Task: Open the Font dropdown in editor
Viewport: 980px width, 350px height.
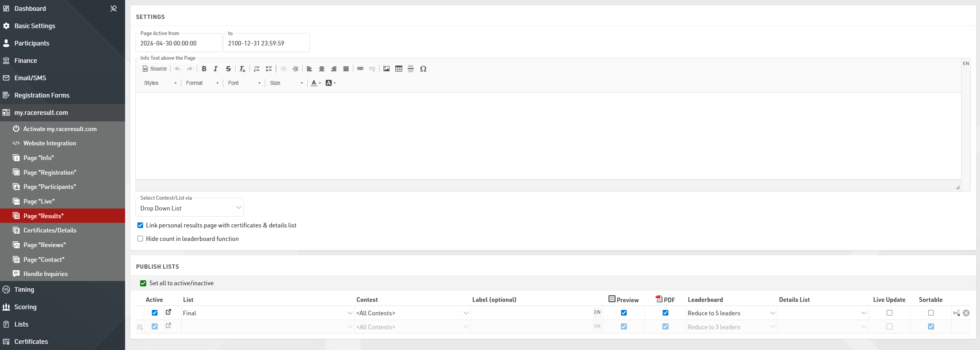Action: [x=244, y=83]
